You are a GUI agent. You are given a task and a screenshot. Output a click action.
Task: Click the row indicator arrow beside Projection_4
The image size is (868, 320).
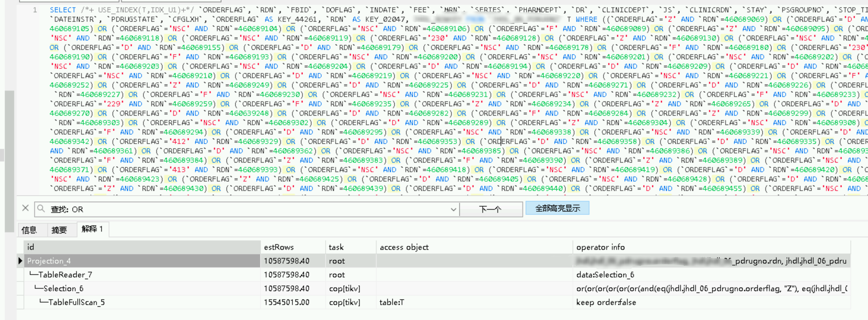click(20, 261)
